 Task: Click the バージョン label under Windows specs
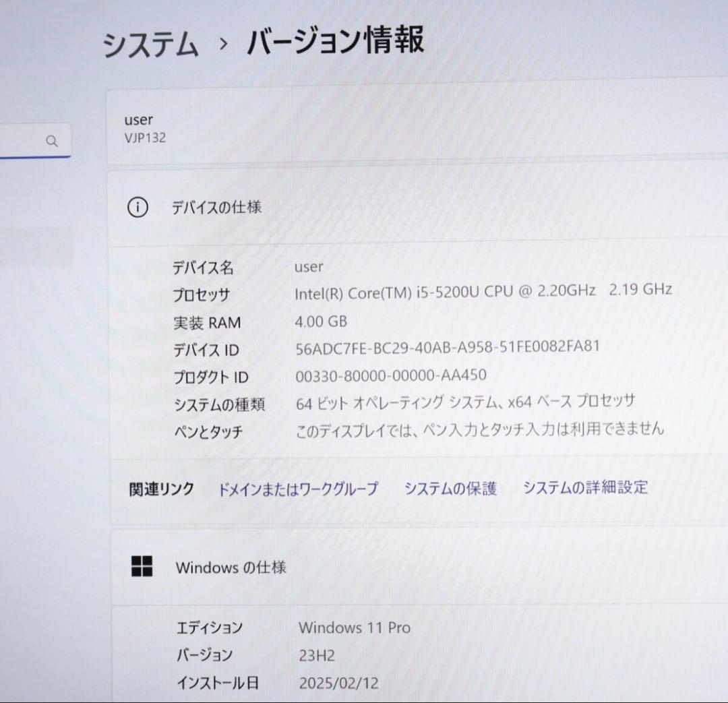204,655
